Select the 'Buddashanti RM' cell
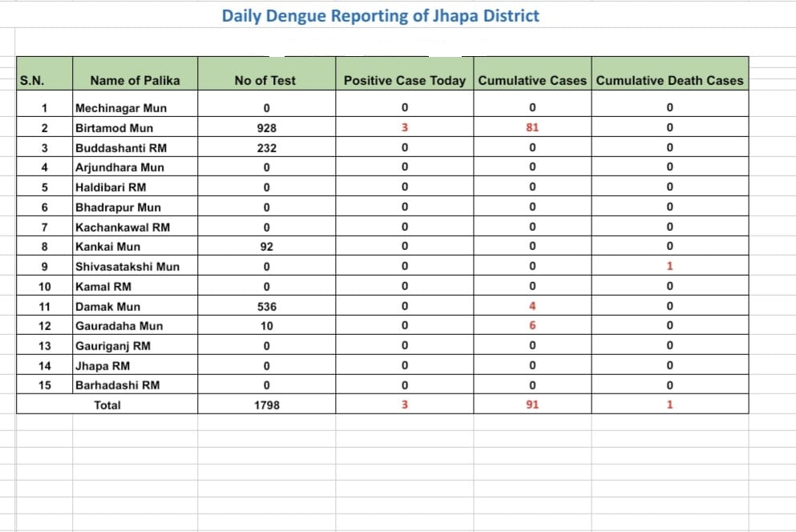This screenshot has width=796, height=532. tap(135, 147)
